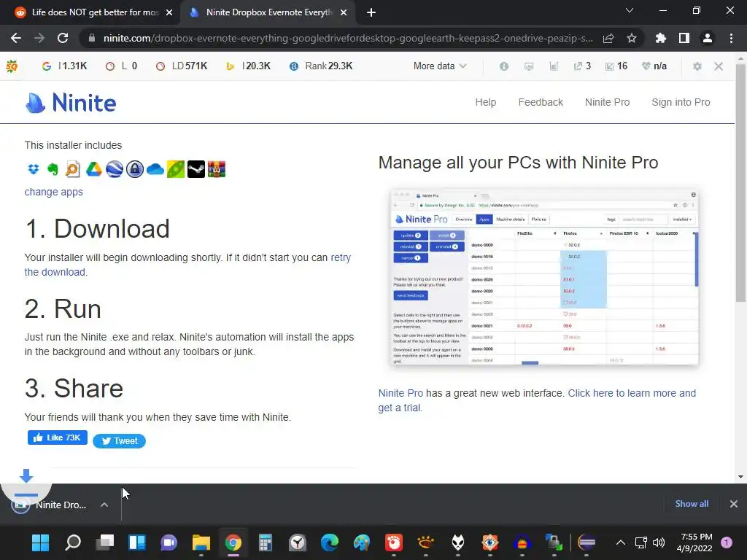Open the Chrome extensions puzzle icon
The height and width of the screenshot is (560, 747).
(x=661, y=38)
